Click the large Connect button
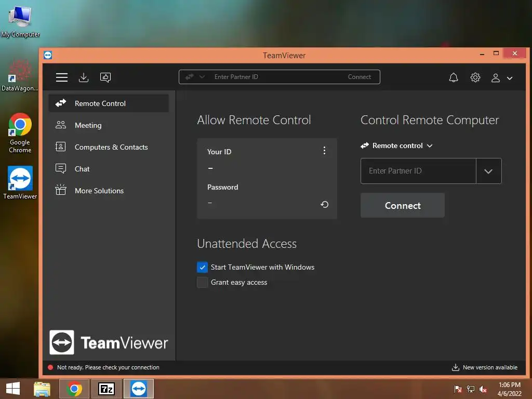The width and height of the screenshot is (532, 399). coord(403,205)
